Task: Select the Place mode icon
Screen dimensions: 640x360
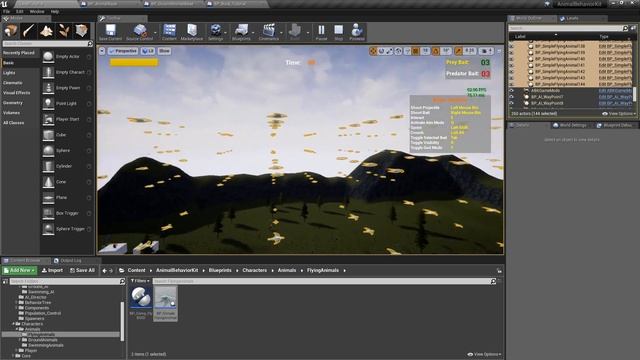Action: point(11,31)
